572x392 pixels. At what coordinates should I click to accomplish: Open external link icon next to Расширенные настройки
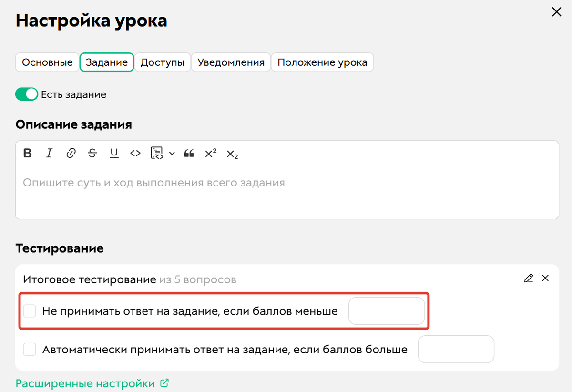pos(164,383)
